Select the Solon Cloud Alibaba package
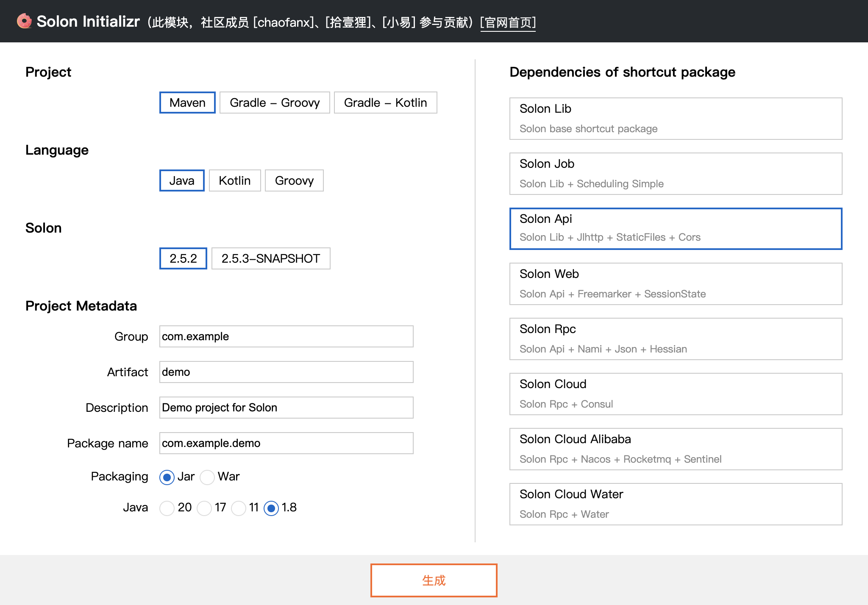The width and height of the screenshot is (868, 605). click(x=676, y=449)
